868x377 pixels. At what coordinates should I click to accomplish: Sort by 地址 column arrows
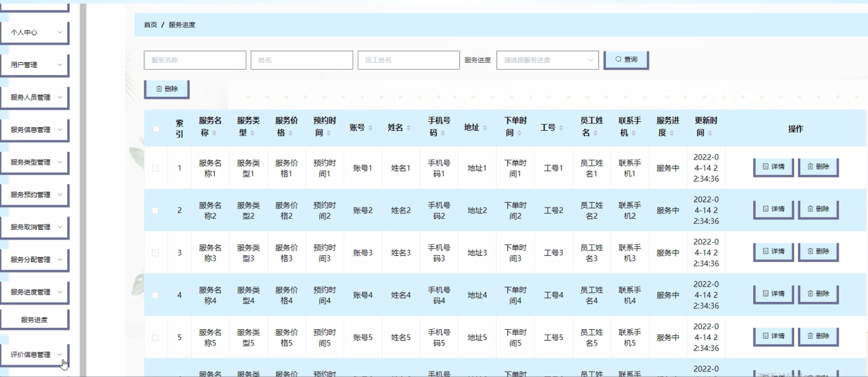click(485, 128)
